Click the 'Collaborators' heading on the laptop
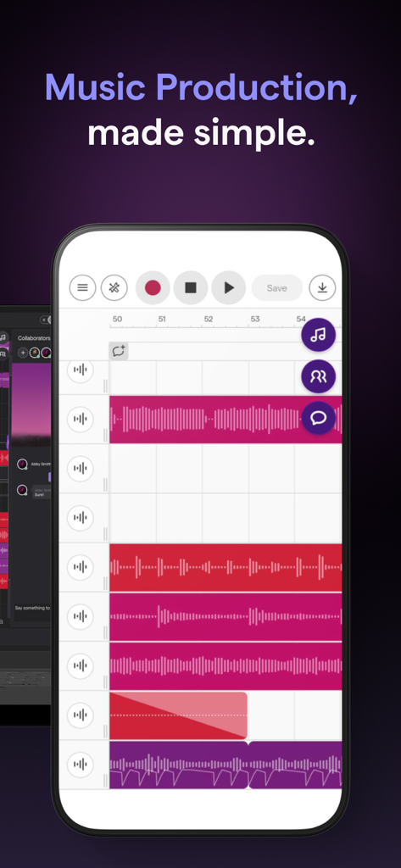Screen dimensions: 401x868 pyautogui.click(x=34, y=338)
